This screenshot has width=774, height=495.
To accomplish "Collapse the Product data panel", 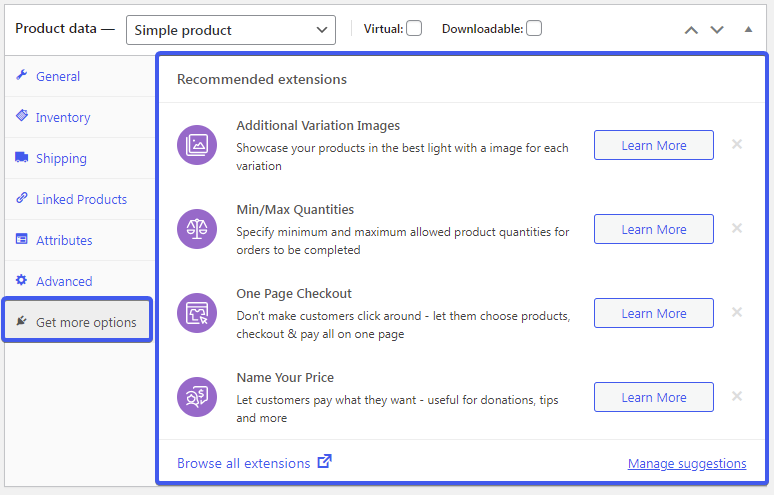I will (748, 30).
